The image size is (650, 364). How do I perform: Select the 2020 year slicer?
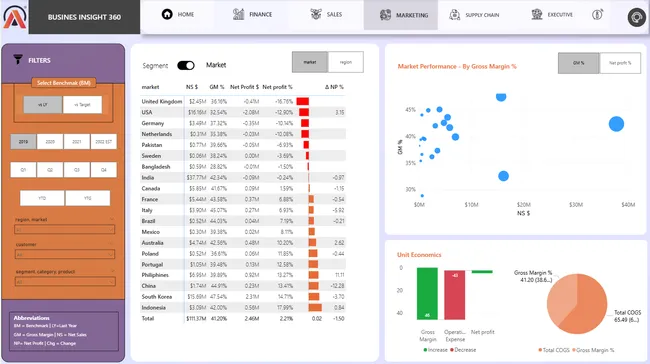pyautogui.click(x=50, y=141)
